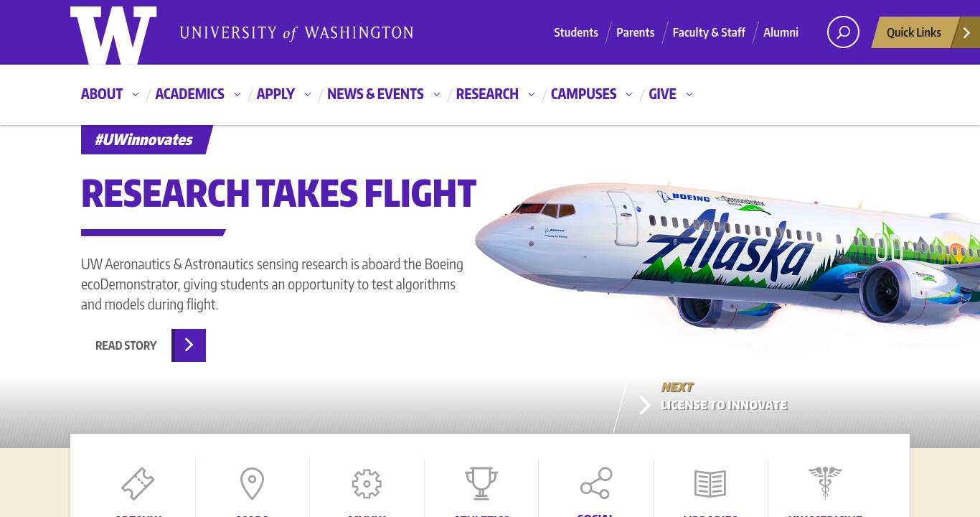The image size is (980, 517).
Task: Open the Campuses menu item
Action: [x=583, y=94]
